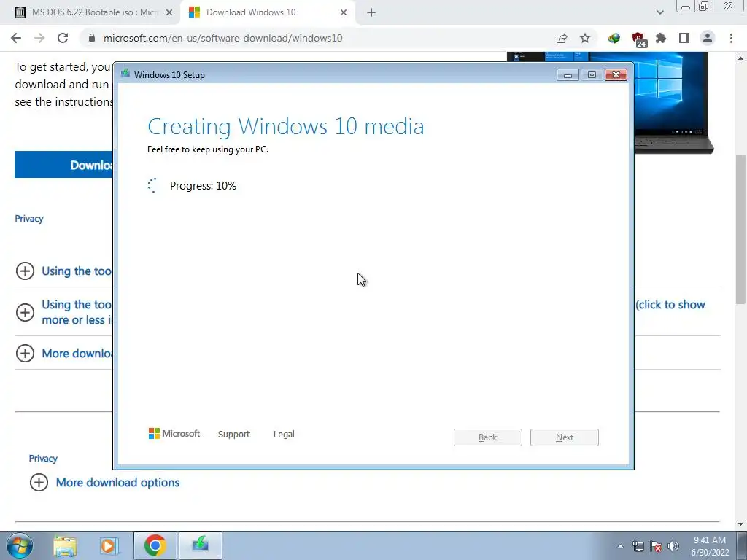Click the Back button in setup
Viewport: 747px width, 560px height.
(488, 437)
